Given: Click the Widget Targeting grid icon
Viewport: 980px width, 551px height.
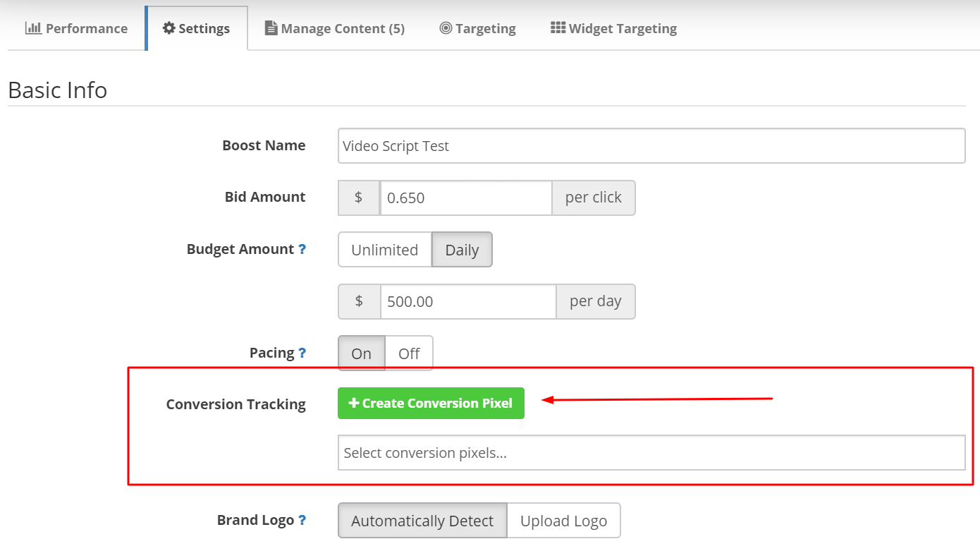Looking at the screenshot, I should [x=559, y=28].
